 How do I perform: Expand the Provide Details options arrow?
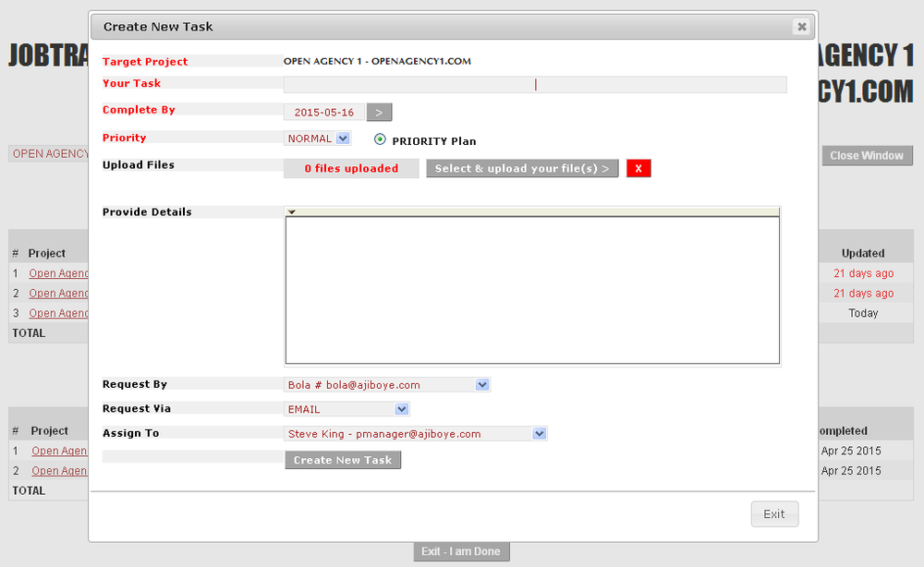(x=292, y=211)
